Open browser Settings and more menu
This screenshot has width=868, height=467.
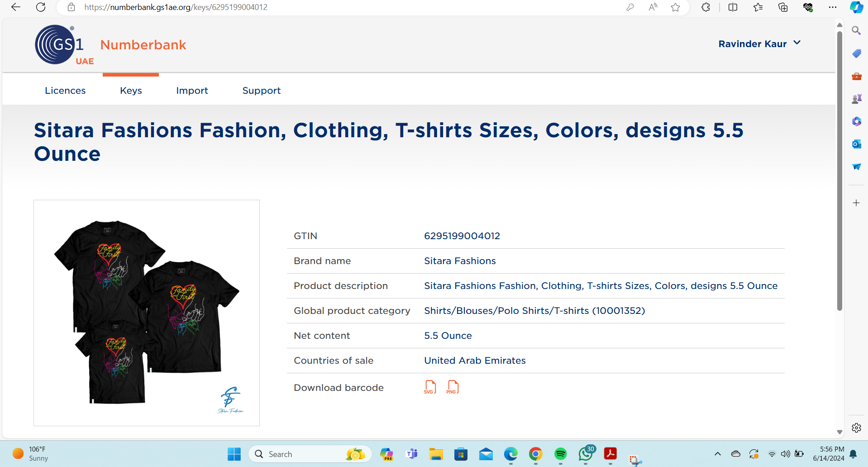[x=833, y=7]
